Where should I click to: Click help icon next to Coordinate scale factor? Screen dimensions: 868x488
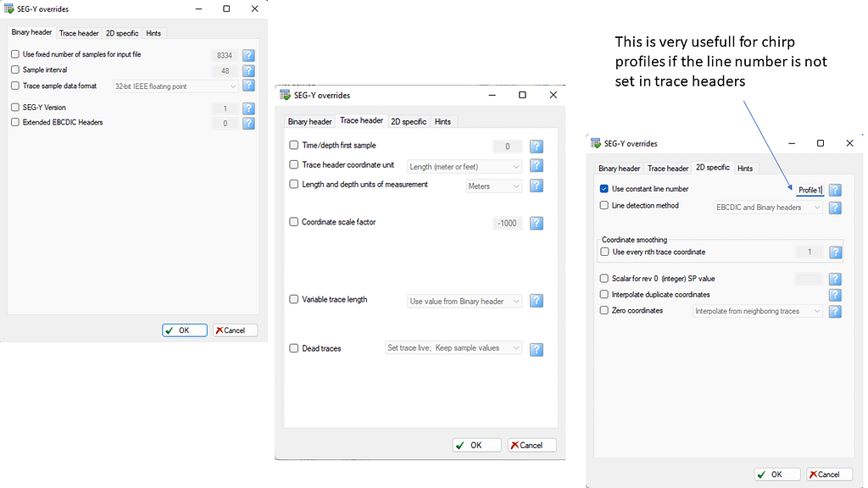pyautogui.click(x=536, y=223)
